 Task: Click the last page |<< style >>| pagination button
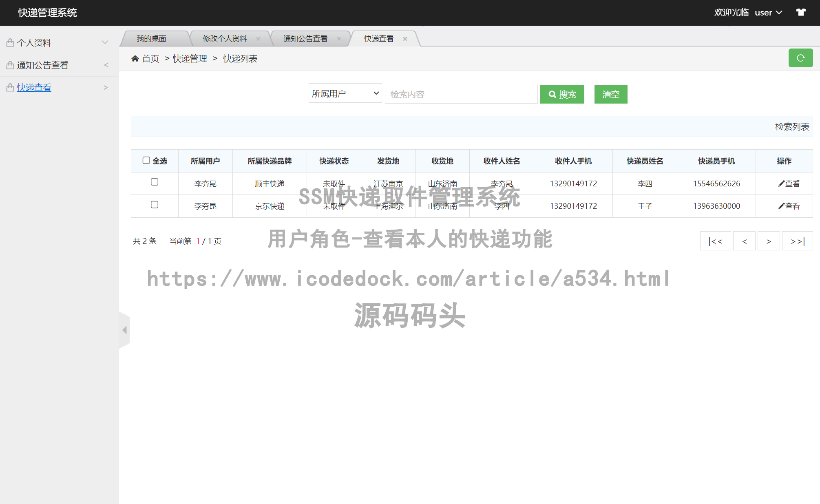tap(797, 241)
